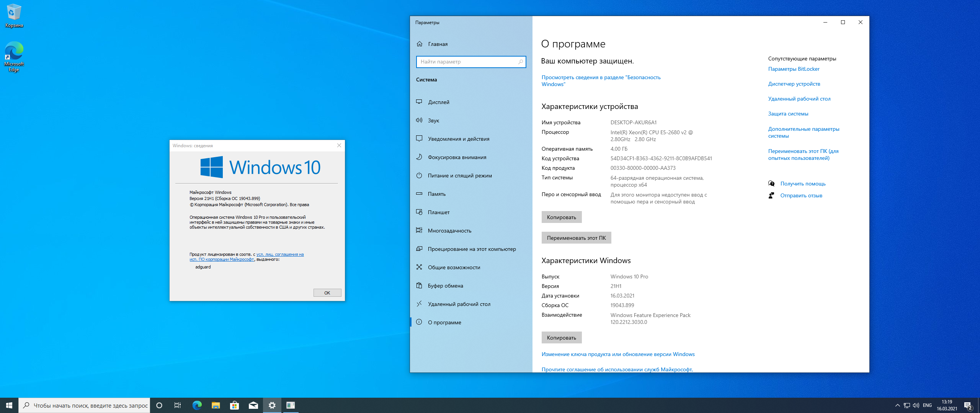Open Mail app from the taskbar
The width and height of the screenshot is (980, 413).
[253, 405]
